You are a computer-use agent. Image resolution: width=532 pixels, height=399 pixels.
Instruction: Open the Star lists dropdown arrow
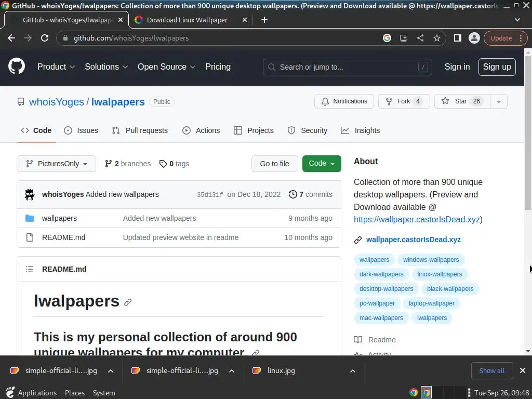(498, 101)
